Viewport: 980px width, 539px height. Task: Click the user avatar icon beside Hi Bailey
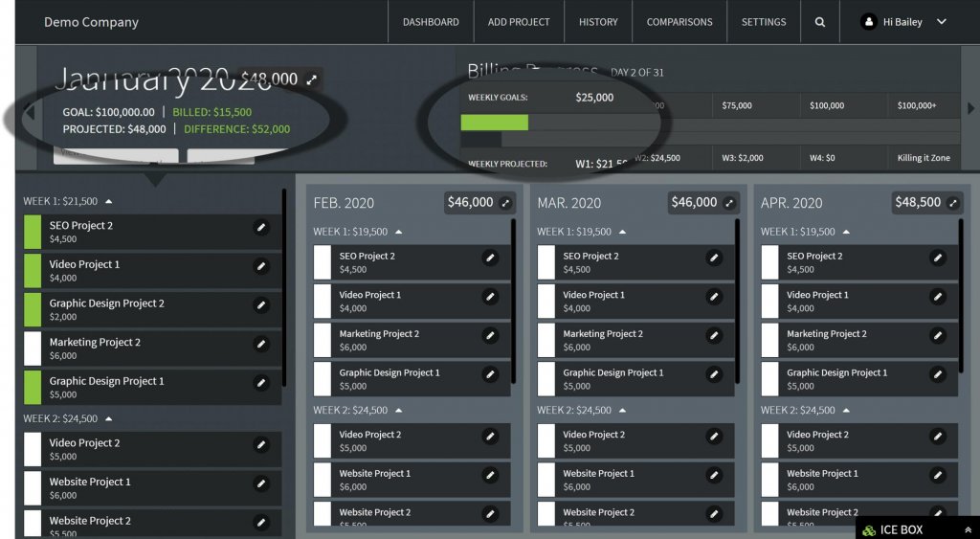click(868, 22)
